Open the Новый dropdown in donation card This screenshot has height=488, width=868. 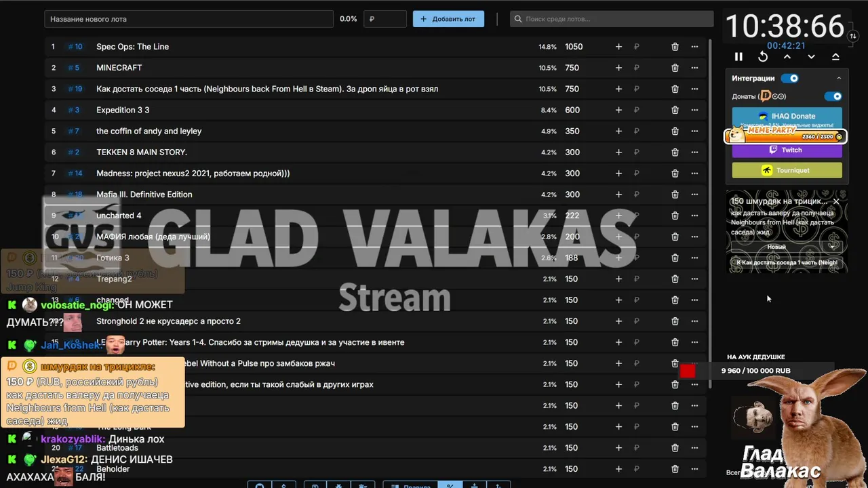click(785, 247)
